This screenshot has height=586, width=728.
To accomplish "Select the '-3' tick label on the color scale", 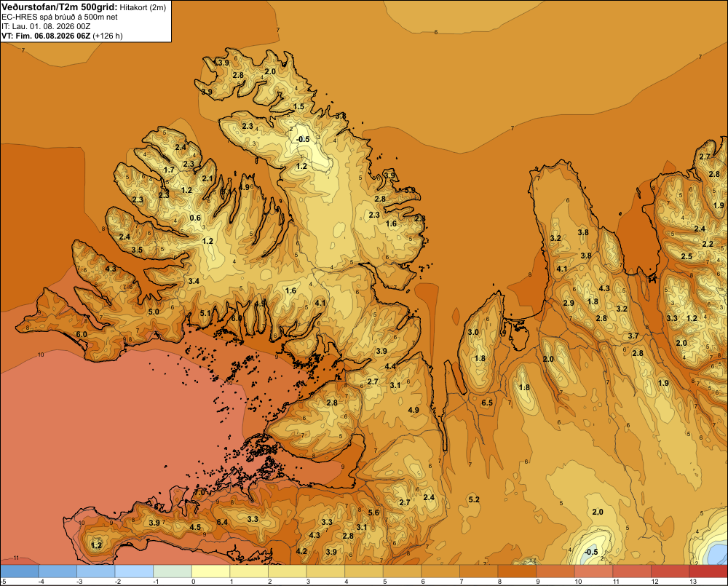I will click(x=79, y=582).
